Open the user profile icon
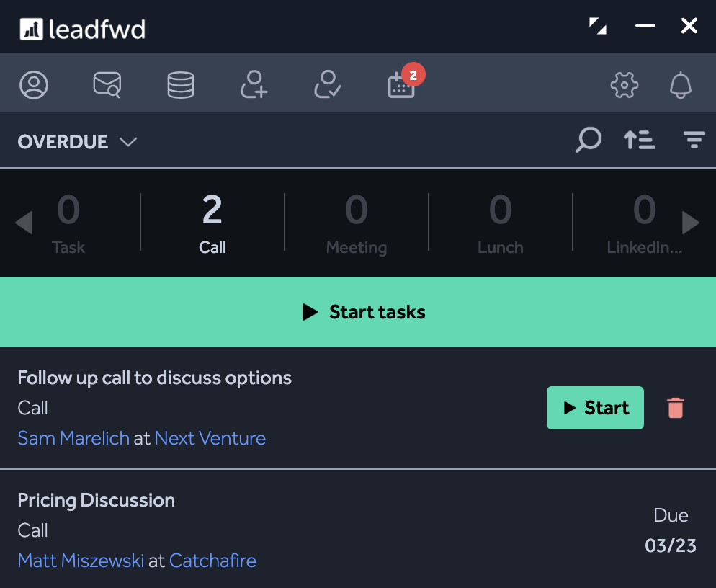Viewport: 716px width, 588px height. 34,84
